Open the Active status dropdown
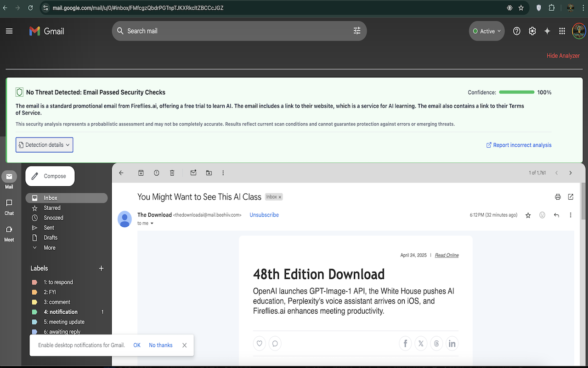The width and height of the screenshot is (588, 368). [487, 31]
